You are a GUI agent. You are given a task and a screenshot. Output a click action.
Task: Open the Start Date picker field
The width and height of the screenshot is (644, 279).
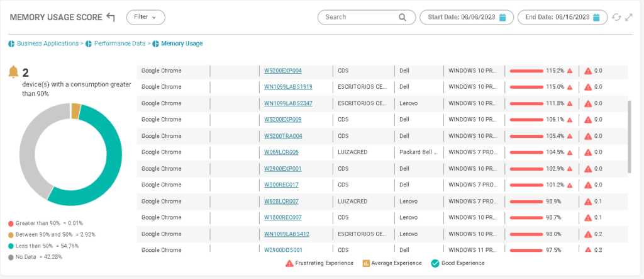pos(462,18)
